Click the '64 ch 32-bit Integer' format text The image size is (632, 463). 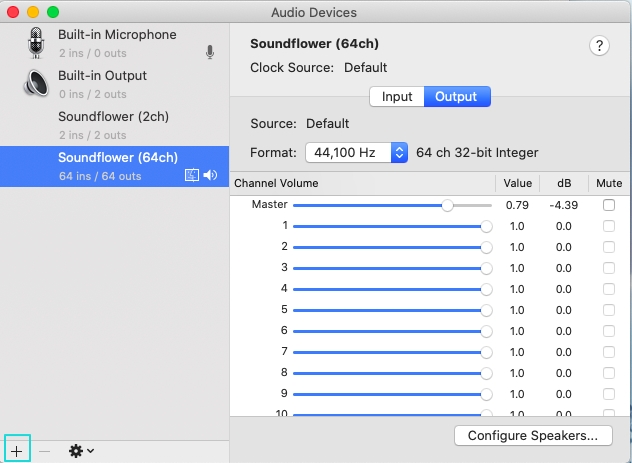click(x=477, y=153)
